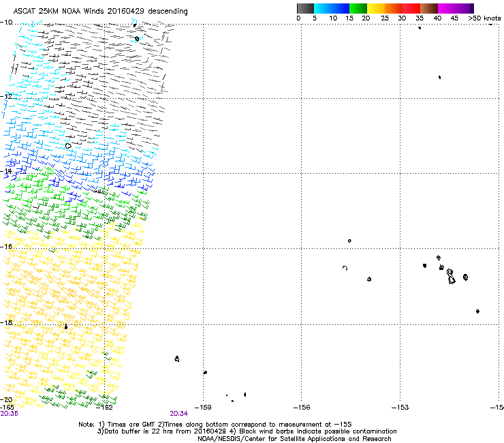Click the '-153' longitude label
The height and width of the screenshot is (443, 504).
coord(400,408)
